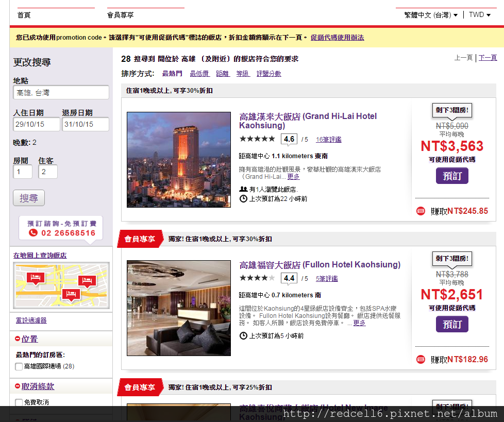504x422 pixels.
Task: Open the 首頁 home menu item
Action: [x=24, y=15]
